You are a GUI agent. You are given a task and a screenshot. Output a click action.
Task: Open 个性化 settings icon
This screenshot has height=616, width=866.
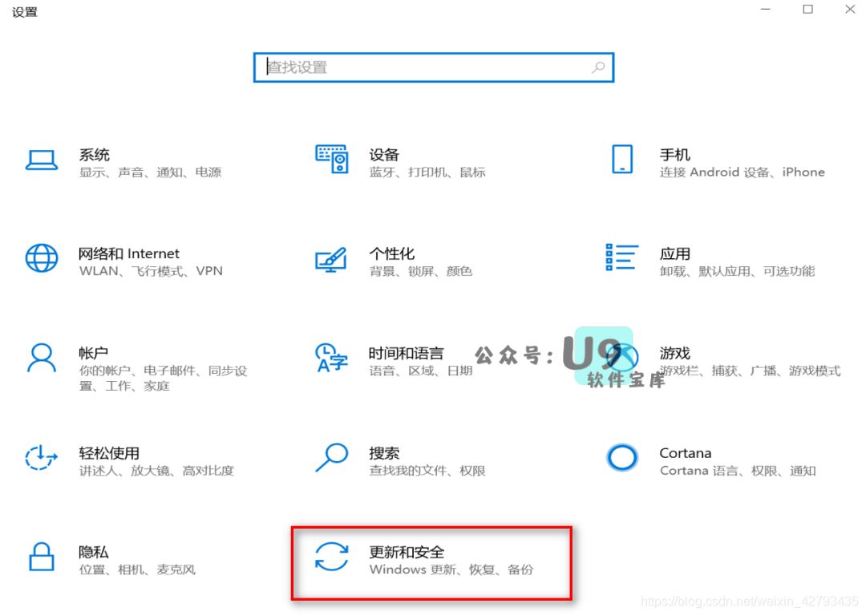[332, 258]
